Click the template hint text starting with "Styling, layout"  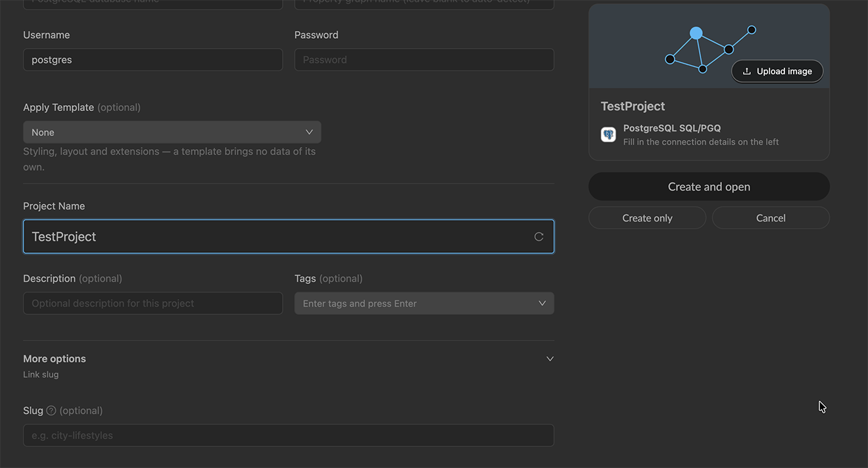(170, 159)
